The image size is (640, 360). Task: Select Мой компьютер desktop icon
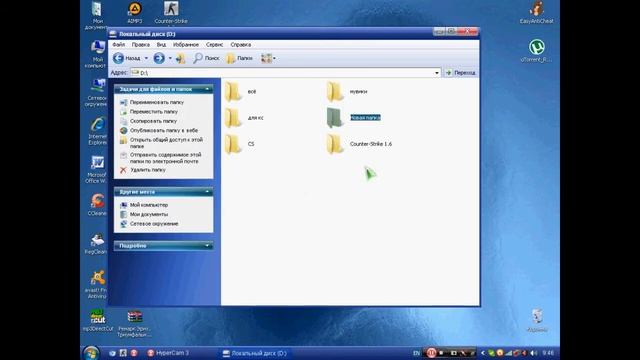click(97, 53)
